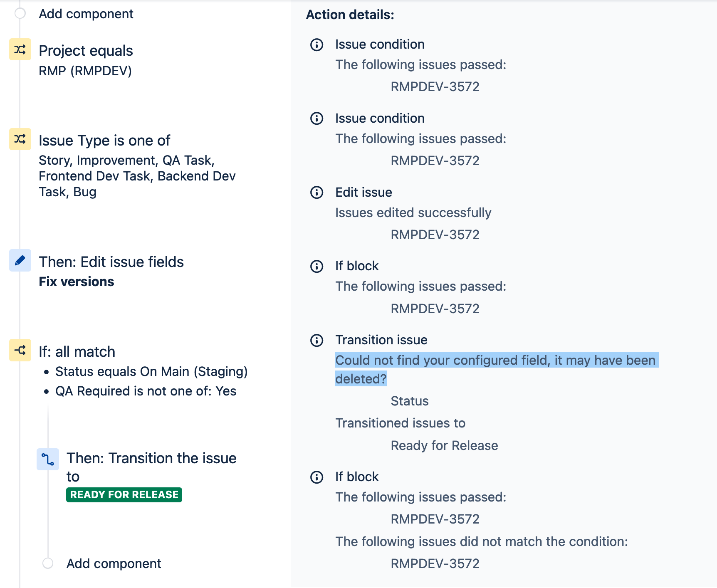Click the Transition the issue action icon

[48, 460]
